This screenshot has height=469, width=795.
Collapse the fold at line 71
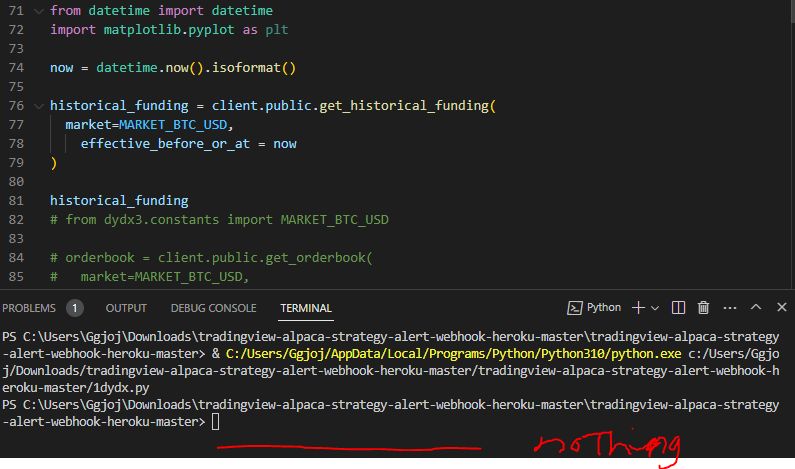point(39,11)
